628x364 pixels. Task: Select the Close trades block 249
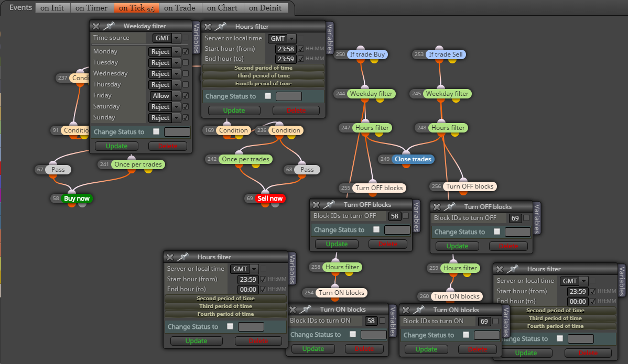[x=413, y=159]
